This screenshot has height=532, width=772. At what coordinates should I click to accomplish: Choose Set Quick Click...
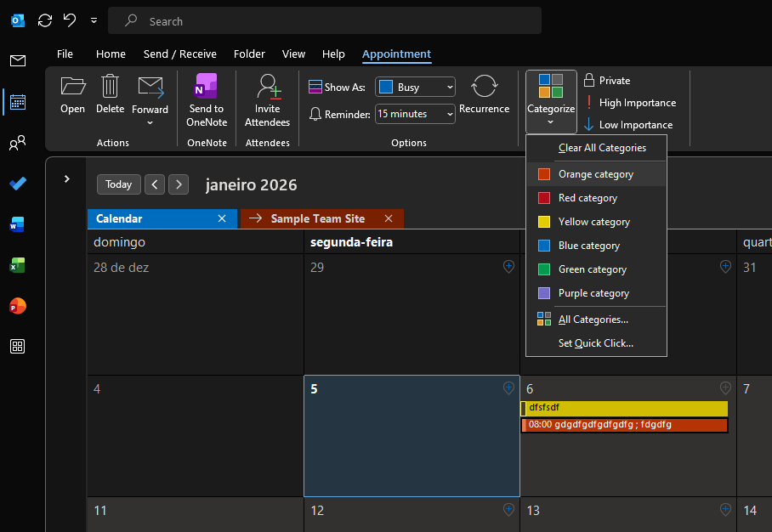pyautogui.click(x=596, y=343)
